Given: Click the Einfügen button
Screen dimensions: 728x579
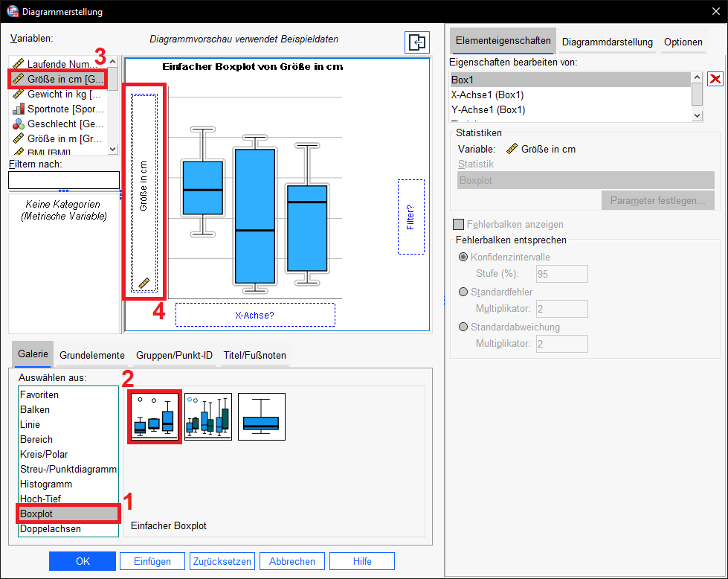Looking at the screenshot, I should pos(152,561).
